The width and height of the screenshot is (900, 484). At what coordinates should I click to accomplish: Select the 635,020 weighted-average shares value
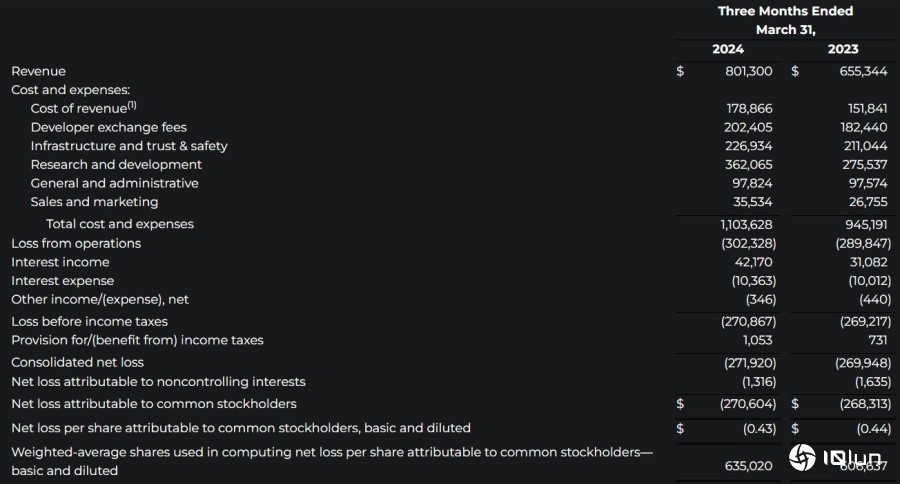pos(748,466)
